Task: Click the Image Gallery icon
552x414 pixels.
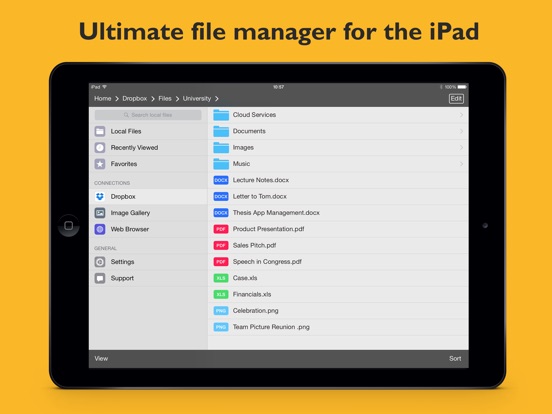Action: click(x=100, y=213)
